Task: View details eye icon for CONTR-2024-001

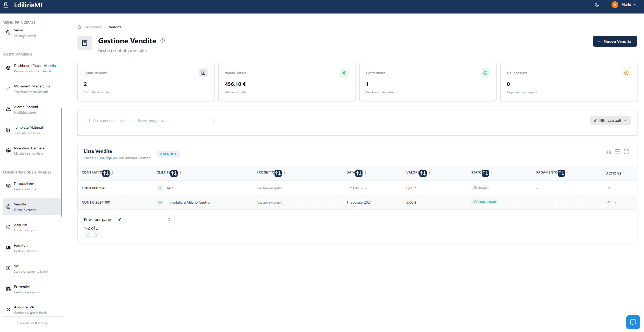Action: coord(609,202)
